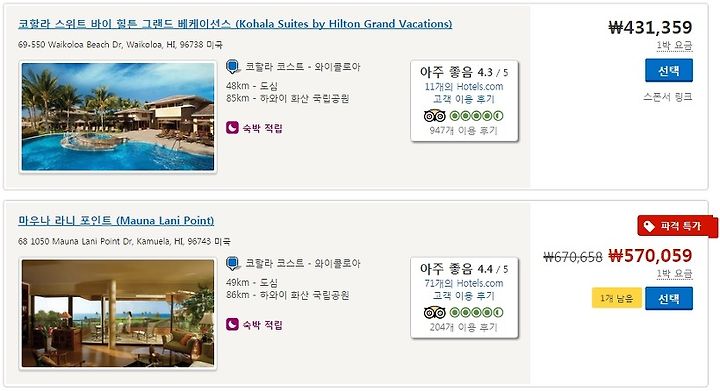The height and width of the screenshot is (391, 720).
Task: Click the TripAdvisor owl icon for Mauna Lani
Action: [x=434, y=313]
